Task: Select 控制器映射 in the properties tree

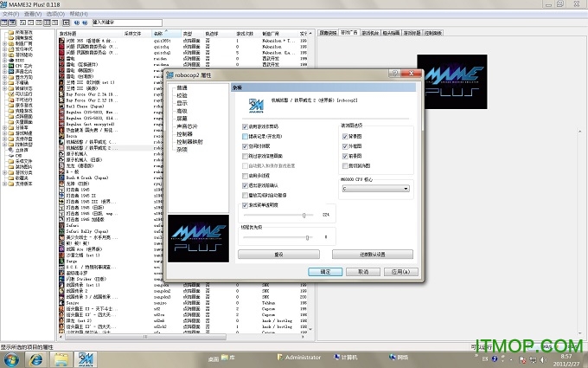Action: pyautogui.click(x=189, y=141)
